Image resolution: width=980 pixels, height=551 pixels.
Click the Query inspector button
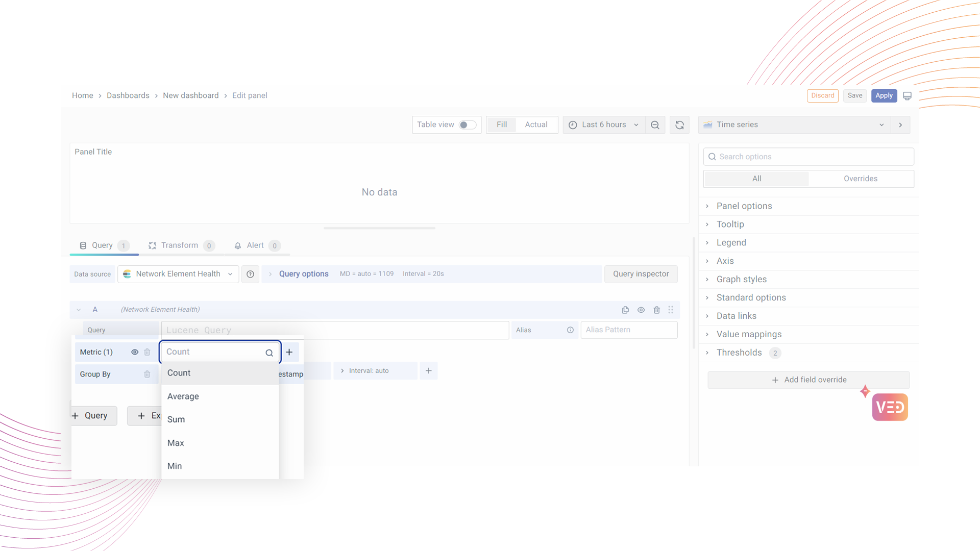[641, 274]
